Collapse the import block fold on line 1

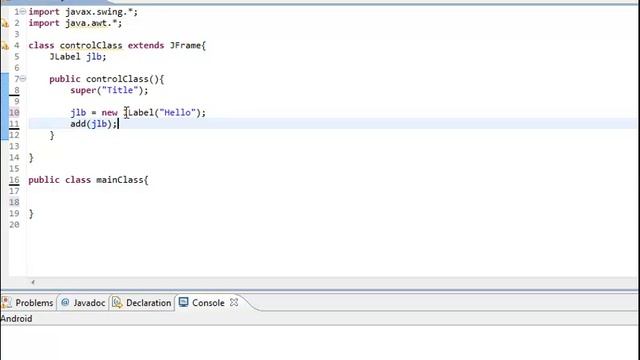pos(23,11)
